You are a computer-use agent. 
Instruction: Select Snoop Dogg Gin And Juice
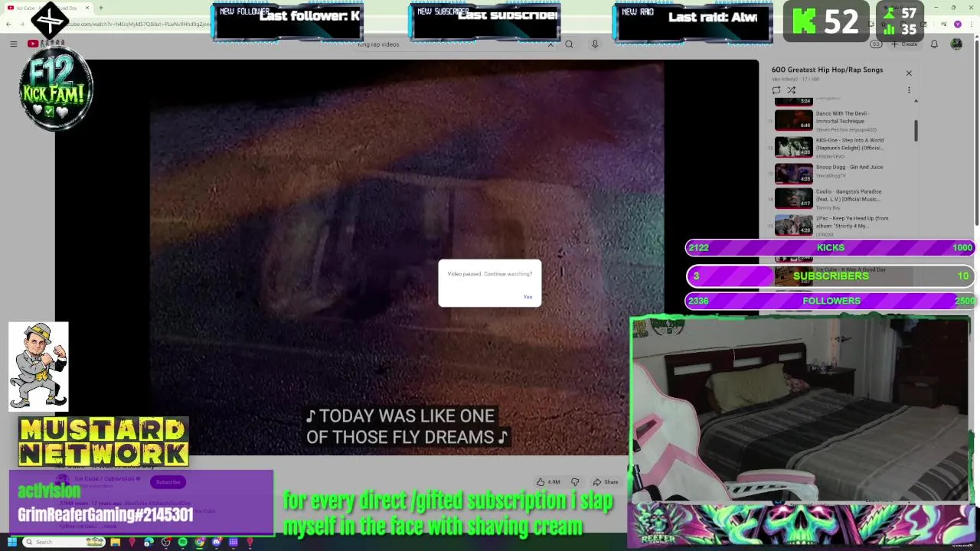(842, 174)
